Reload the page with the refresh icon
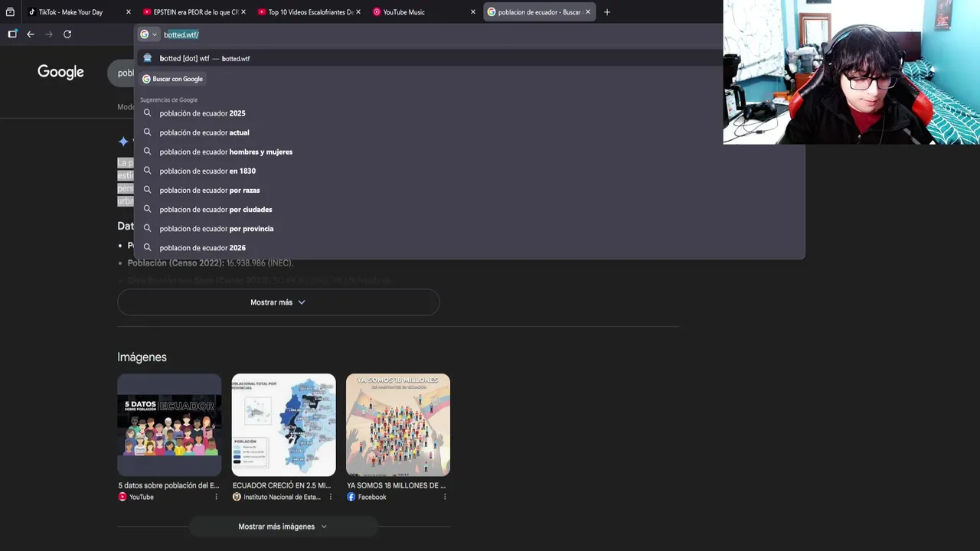The width and height of the screenshot is (980, 551). point(67,34)
